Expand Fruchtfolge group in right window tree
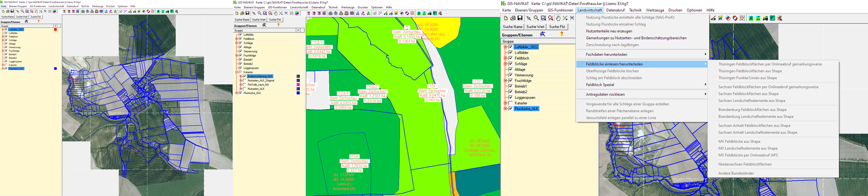 (x=505, y=81)
